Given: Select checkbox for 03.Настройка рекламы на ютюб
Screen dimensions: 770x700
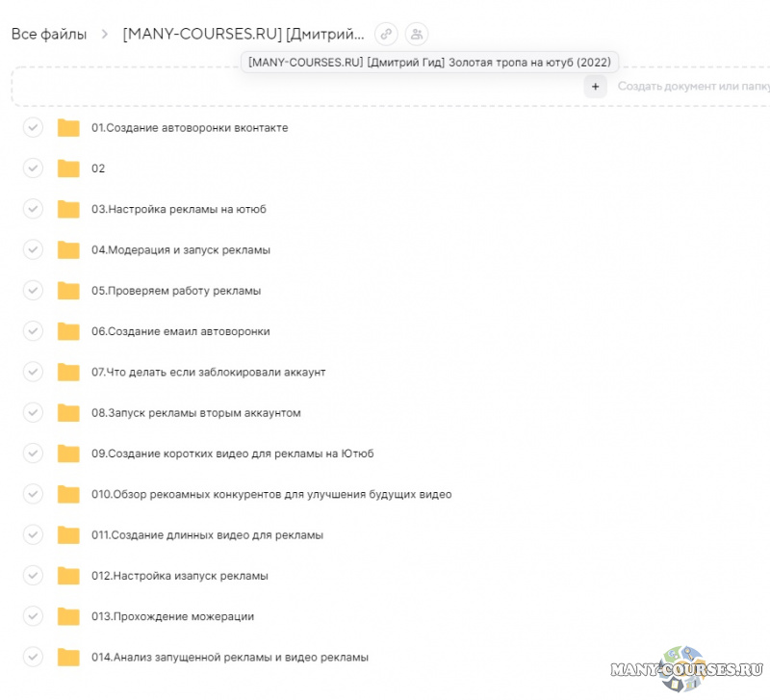Looking at the screenshot, I should [33, 209].
